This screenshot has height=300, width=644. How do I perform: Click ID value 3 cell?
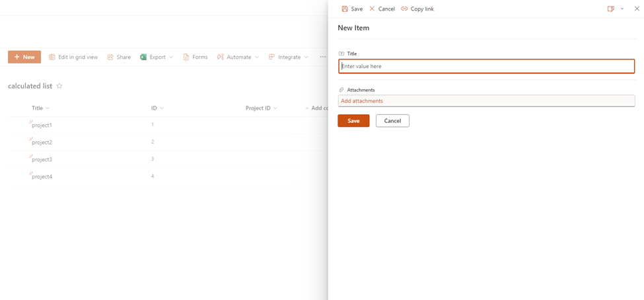point(153,159)
